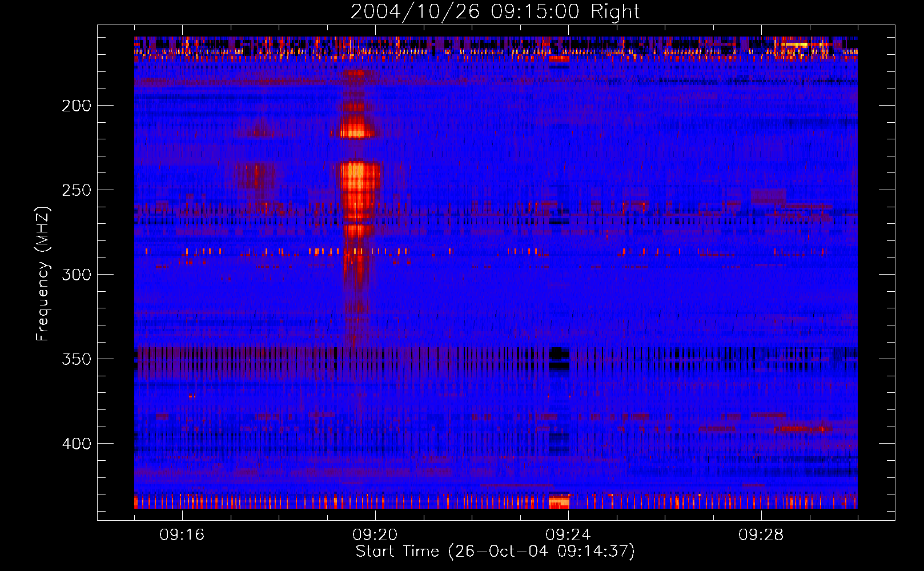Click the 09:28 time tick label
The image size is (924, 571).
pyautogui.click(x=761, y=535)
